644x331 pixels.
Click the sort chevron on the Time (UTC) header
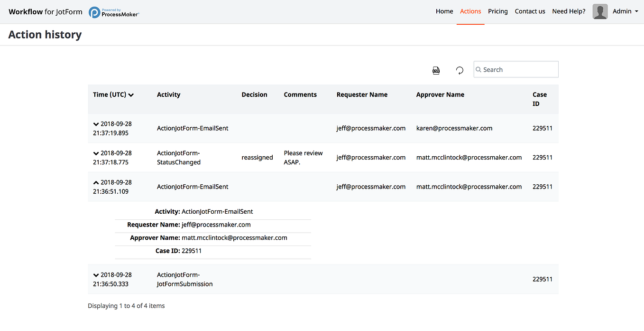(x=131, y=95)
